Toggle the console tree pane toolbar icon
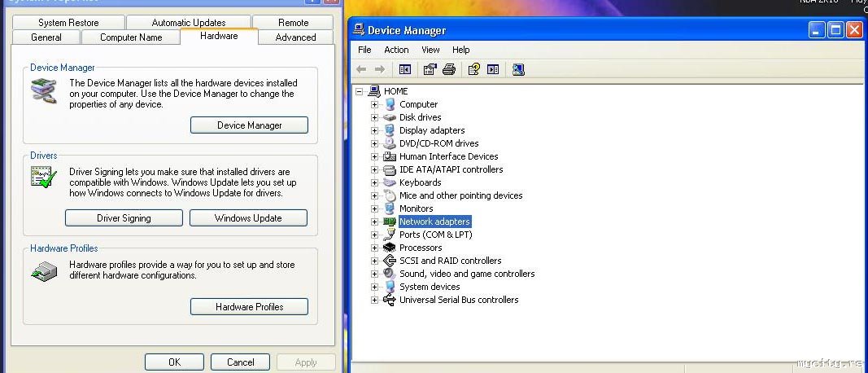The height and width of the screenshot is (373, 868). click(x=404, y=69)
